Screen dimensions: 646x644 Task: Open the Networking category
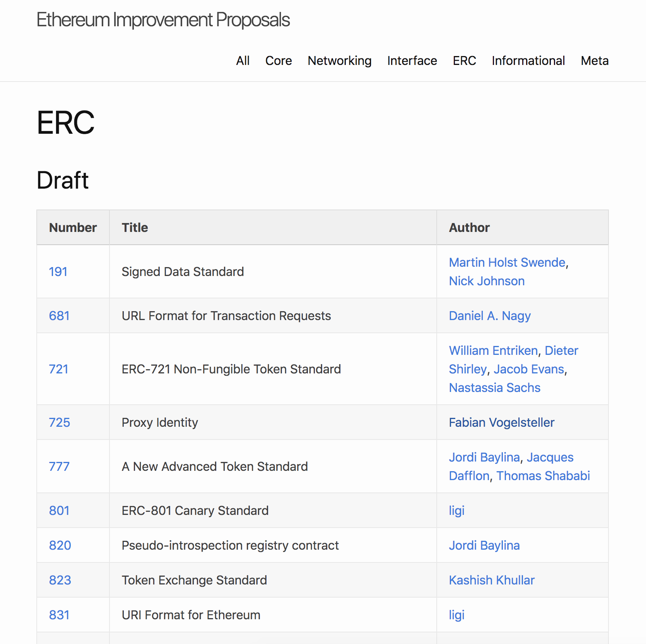340,61
